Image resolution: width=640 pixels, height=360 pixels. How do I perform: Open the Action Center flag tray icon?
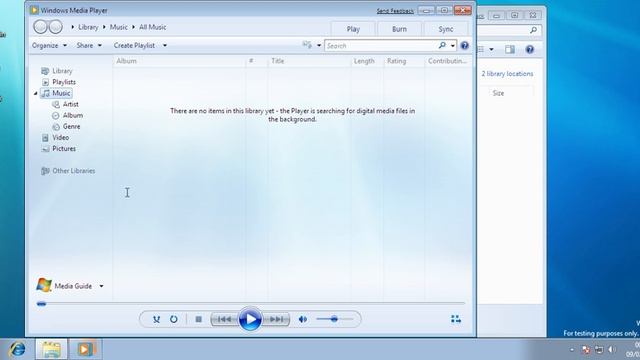586,349
